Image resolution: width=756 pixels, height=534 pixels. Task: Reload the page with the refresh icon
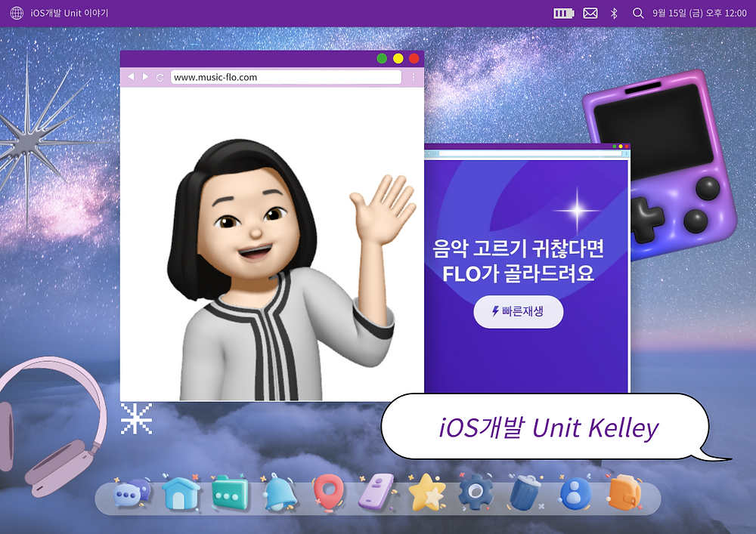click(x=160, y=77)
